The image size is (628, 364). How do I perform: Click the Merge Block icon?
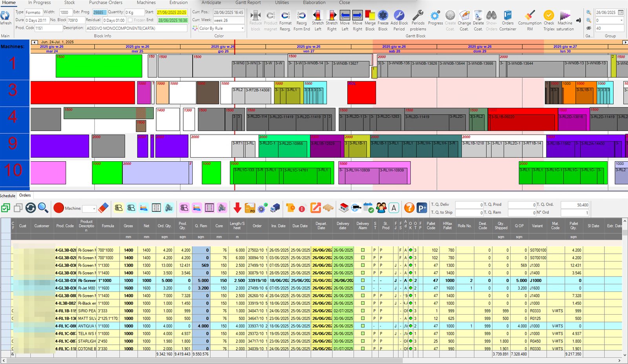(x=370, y=16)
